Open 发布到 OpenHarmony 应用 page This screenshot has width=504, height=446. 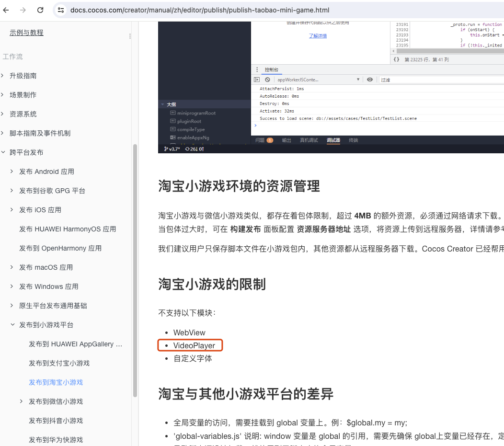tap(60, 248)
